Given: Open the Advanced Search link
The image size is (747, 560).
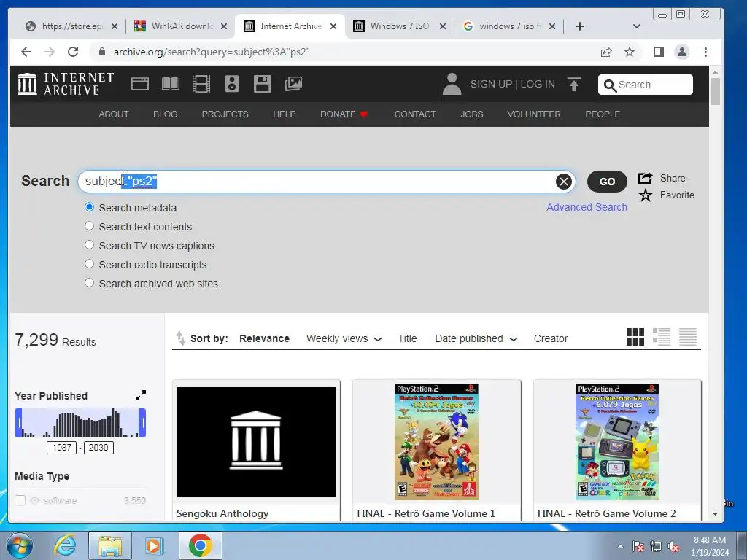Looking at the screenshot, I should click(x=587, y=207).
